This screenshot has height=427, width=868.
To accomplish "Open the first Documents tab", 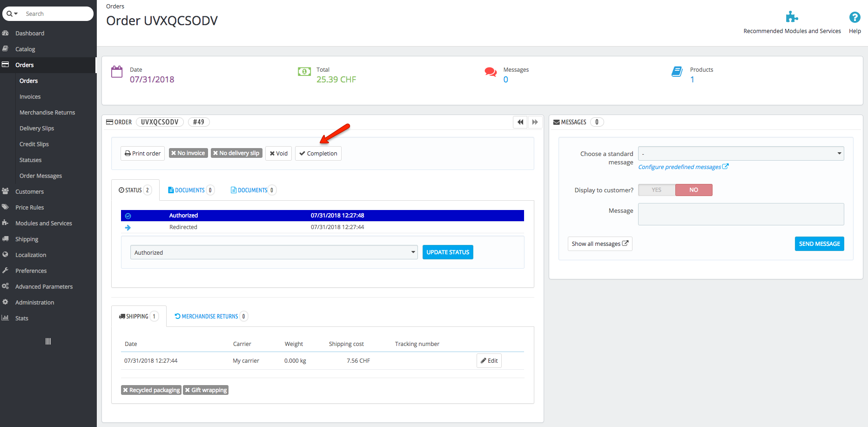I will [191, 190].
